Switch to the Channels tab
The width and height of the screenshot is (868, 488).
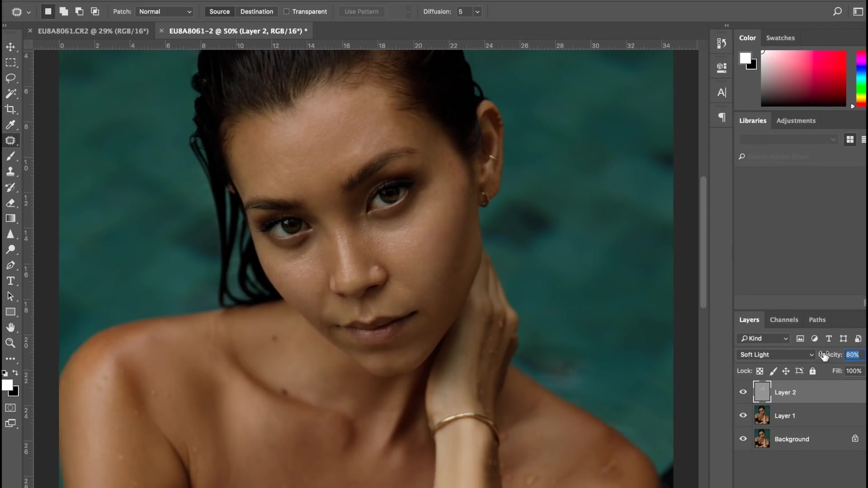click(x=783, y=319)
